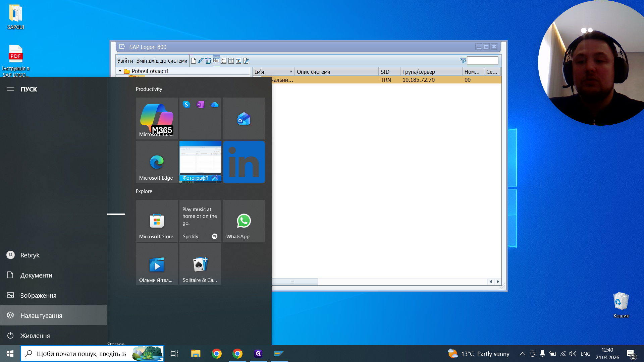Click the pencil edit entry icon
644x362 pixels.
[201, 61]
